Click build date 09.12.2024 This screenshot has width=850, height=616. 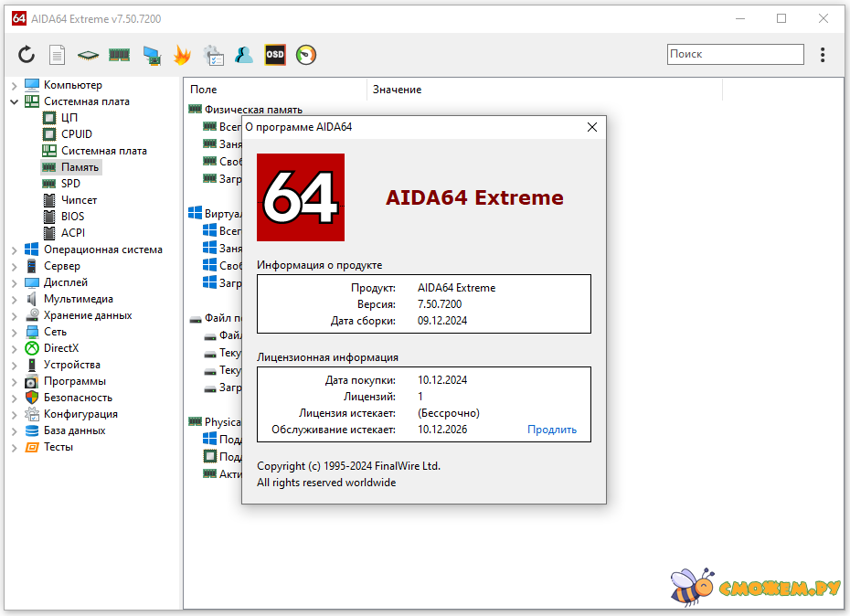pos(442,321)
